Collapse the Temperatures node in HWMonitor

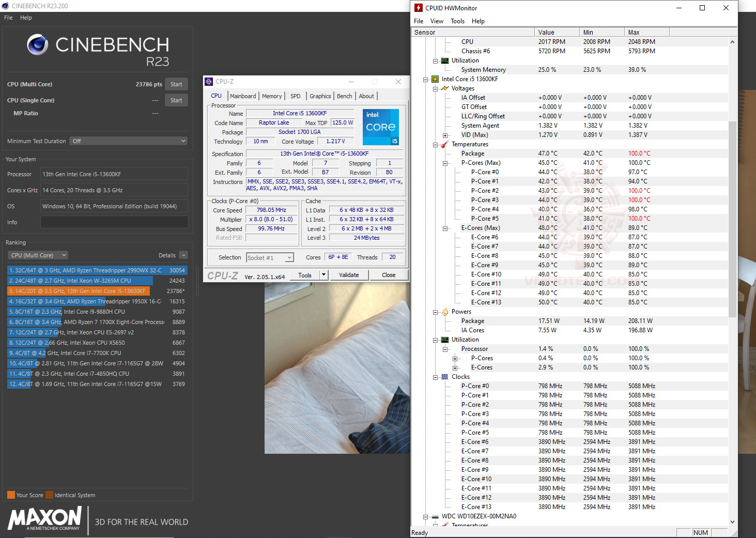tap(435, 145)
